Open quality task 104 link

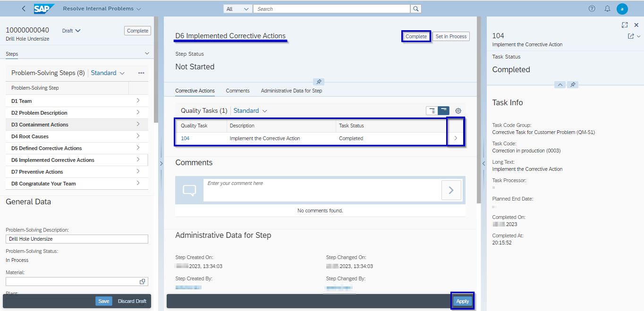(x=185, y=138)
